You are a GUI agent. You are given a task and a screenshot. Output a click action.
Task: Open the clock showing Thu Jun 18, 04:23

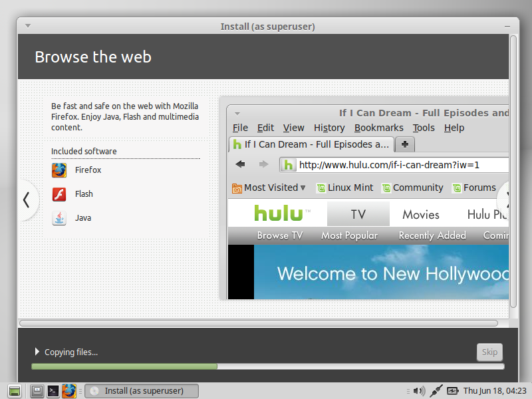(x=495, y=391)
